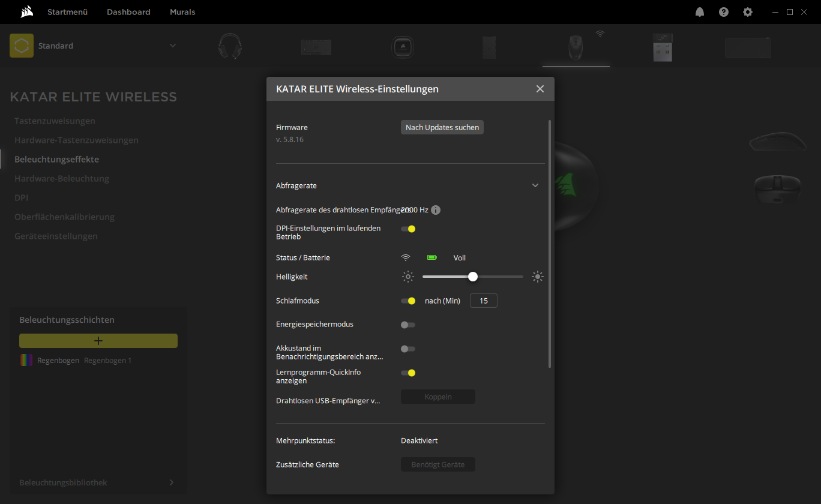Viewport: 821px width, 504px height.
Task: Click the dim brightness sun icon
Action: (408, 277)
